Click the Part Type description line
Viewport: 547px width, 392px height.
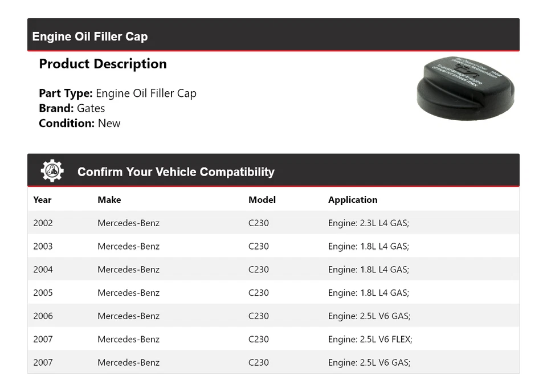point(117,93)
